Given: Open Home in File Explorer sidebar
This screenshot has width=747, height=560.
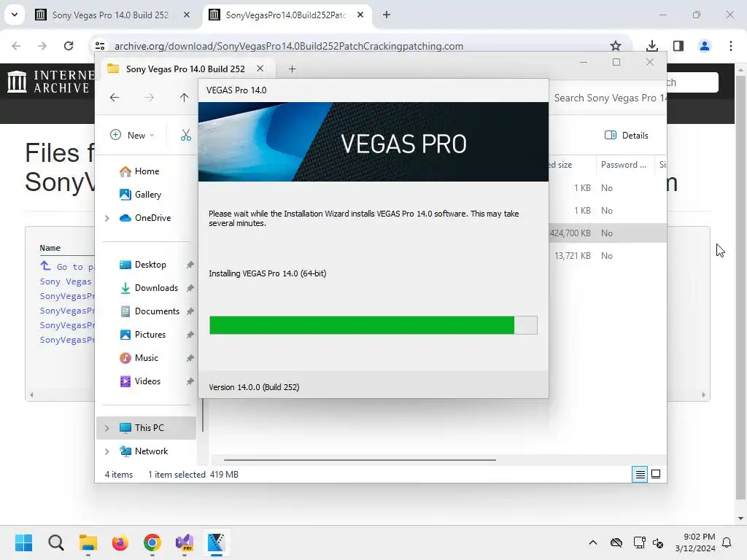Looking at the screenshot, I should [x=139, y=171].
